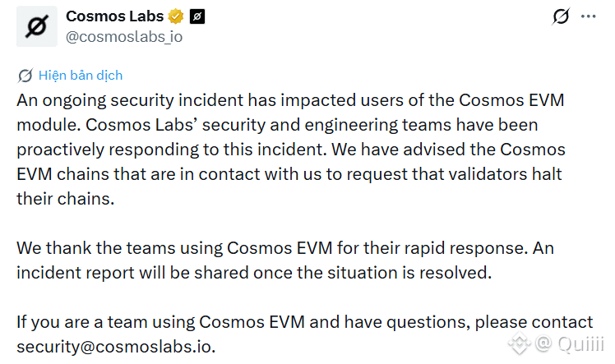Click the line "module. Cosmos Labs' security and engineering"
Viewport: 615px width, 364px height.
pos(277,125)
